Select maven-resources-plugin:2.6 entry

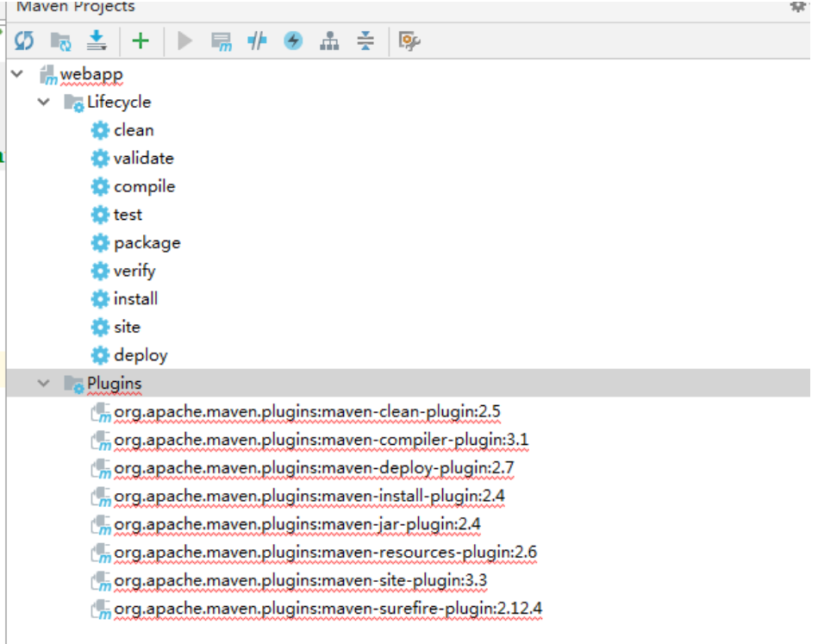(326, 553)
